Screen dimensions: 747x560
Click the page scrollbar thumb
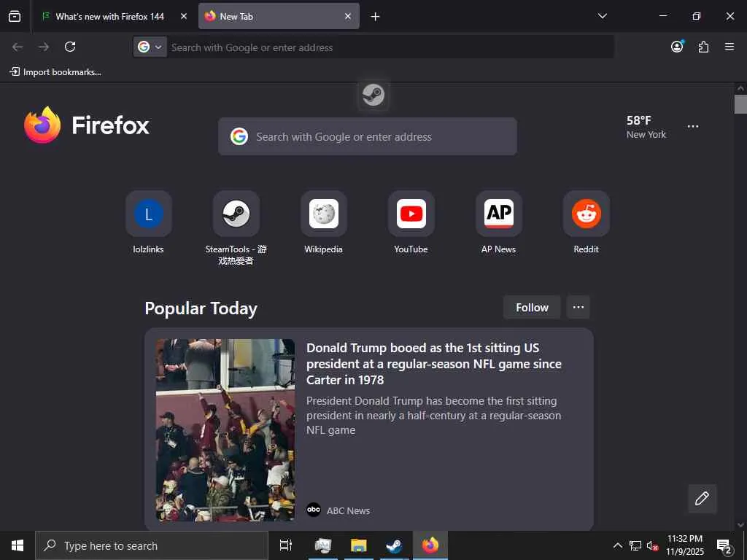[x=740, y=104]
